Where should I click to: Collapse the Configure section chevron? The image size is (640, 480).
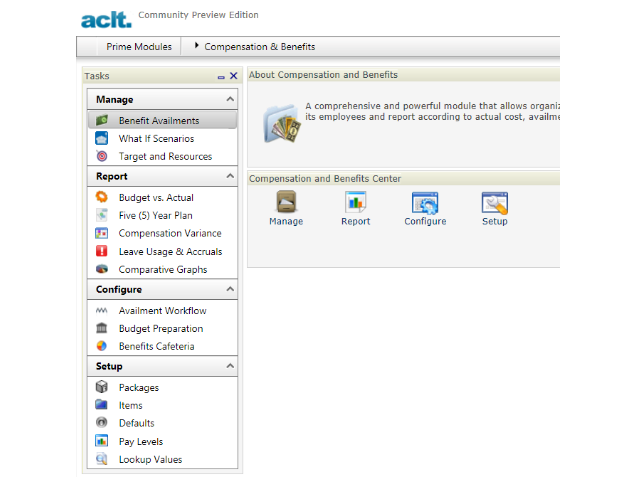tap(230, 289)
